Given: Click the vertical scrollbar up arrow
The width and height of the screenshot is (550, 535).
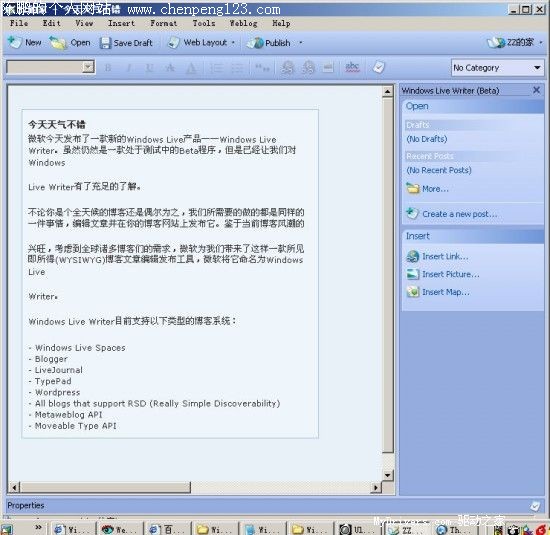Looking at the screenshot, I should point(387,92).
